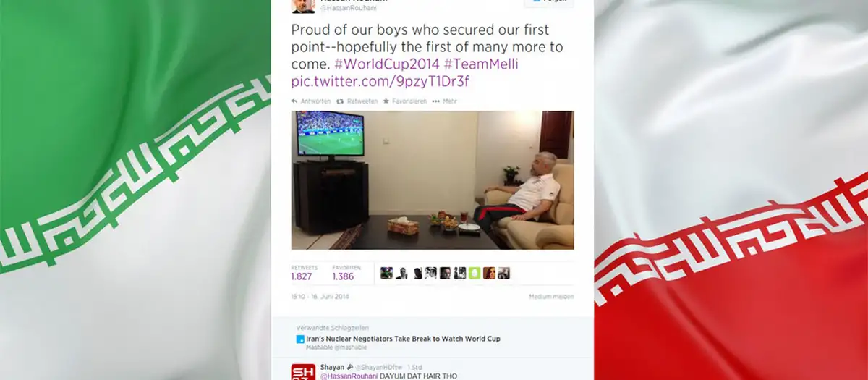The height and width of the screenshot is (380, 868).
Task: Click the Medium melden link
Action: (x=551, y=297)
